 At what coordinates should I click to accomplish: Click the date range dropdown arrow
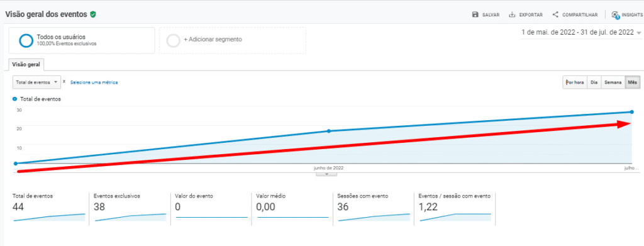click(x=639, y=33)
